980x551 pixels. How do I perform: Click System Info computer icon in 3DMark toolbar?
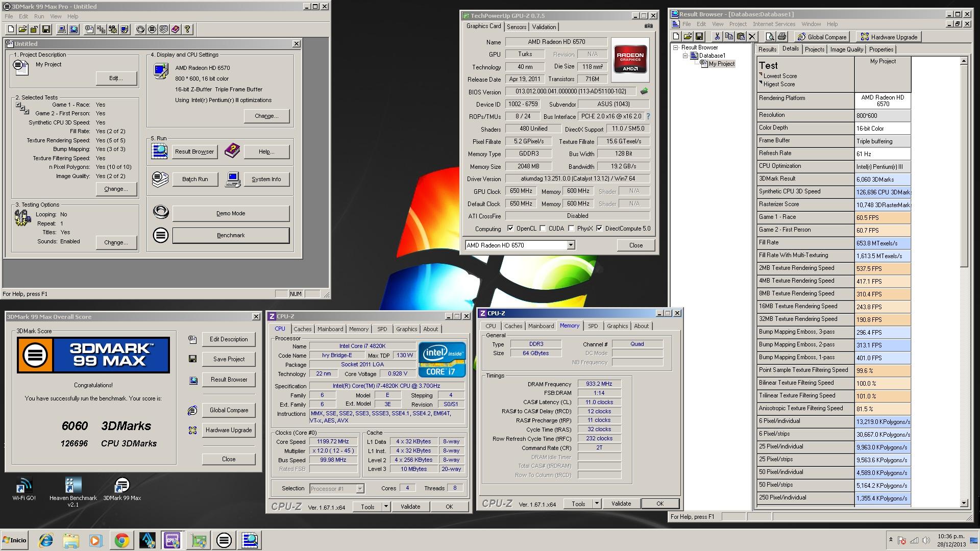62,29
